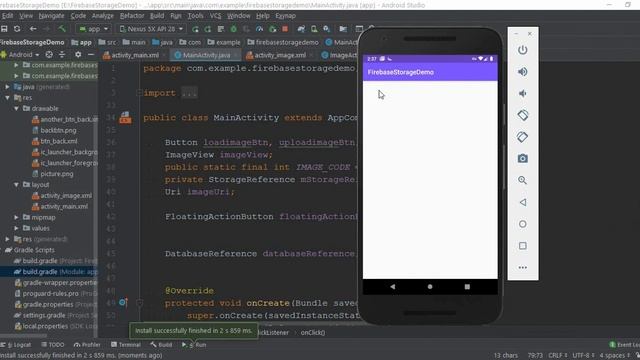Rotate emulator left icon
640x360 pixels.
(522, 115)
